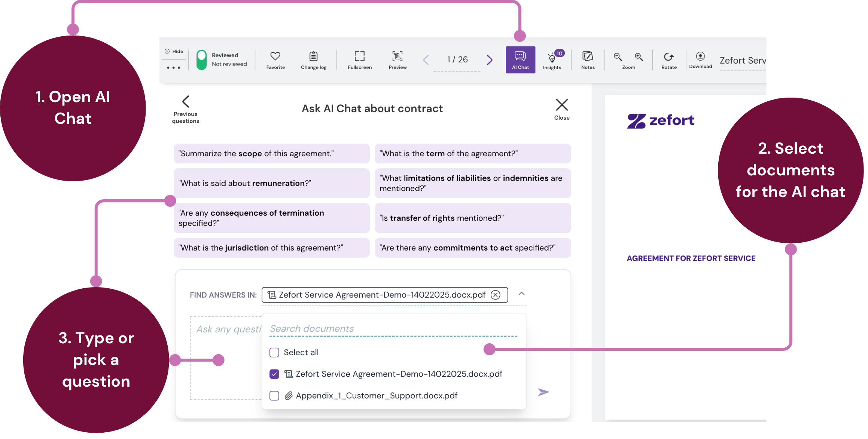This screenshot has width=868, height=439.
Task: Click the Ask any question text area
Action: [226, 358]
